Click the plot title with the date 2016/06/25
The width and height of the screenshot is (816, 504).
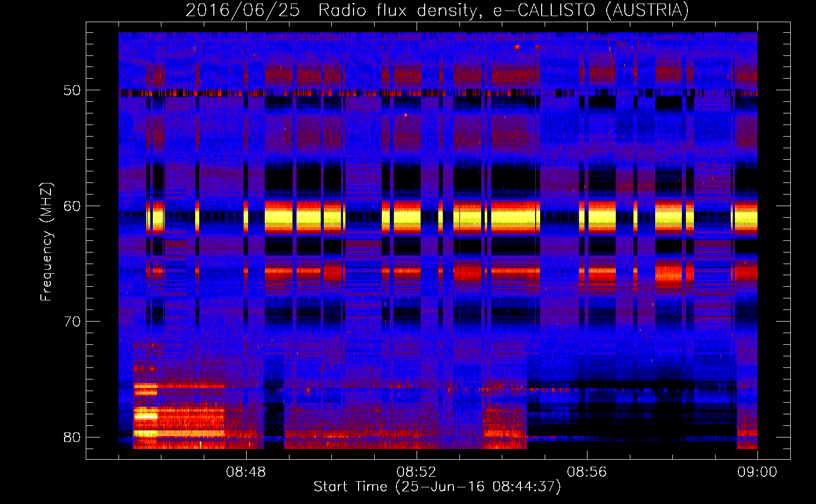(x=437, y=10)
